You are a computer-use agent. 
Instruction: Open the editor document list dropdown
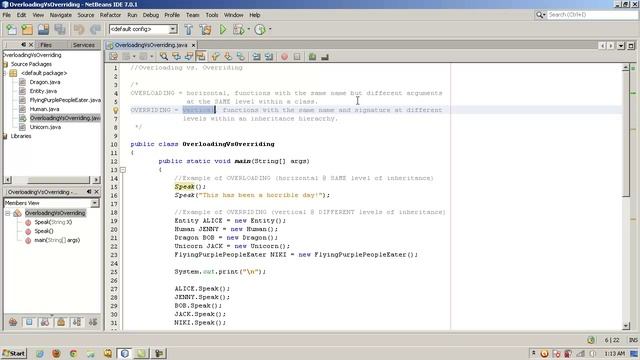tap(621, 46)
